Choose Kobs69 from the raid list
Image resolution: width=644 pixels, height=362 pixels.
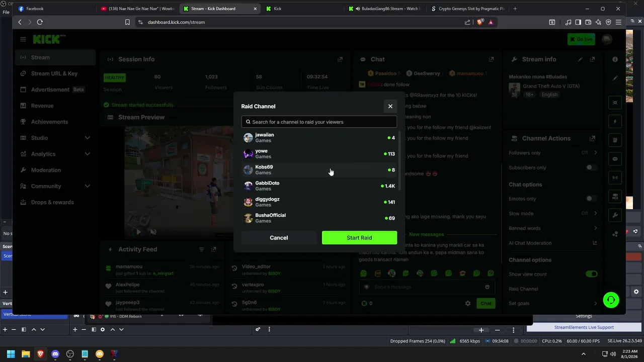(x=319, y=170)
